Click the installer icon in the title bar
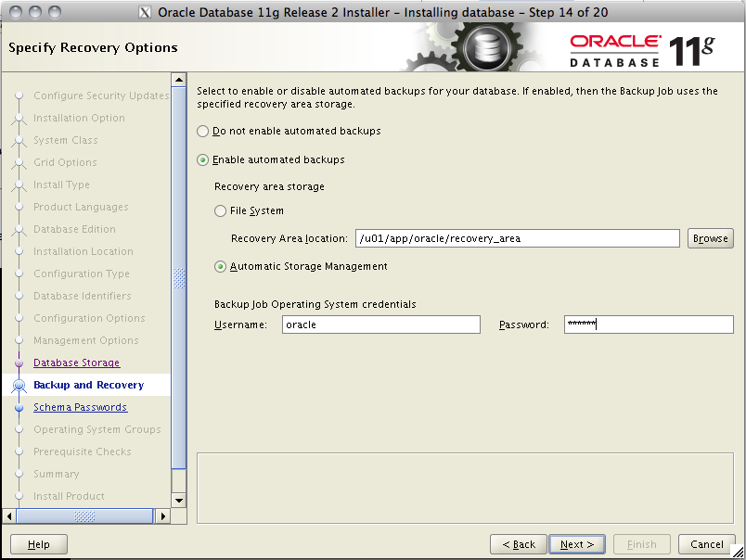The image size is (746, 560). [143, 12]
